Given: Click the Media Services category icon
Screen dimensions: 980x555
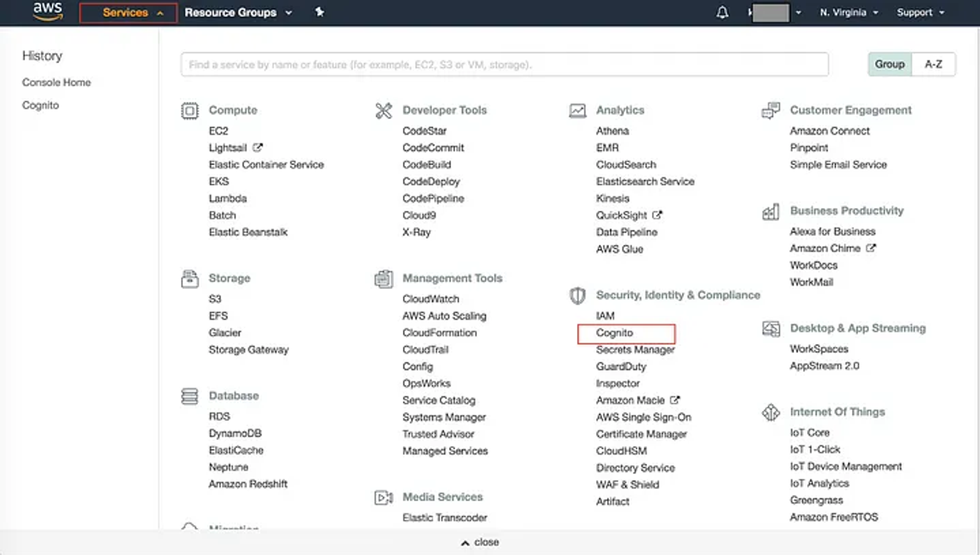Looking at the screenshot, I should pos(384,497).
